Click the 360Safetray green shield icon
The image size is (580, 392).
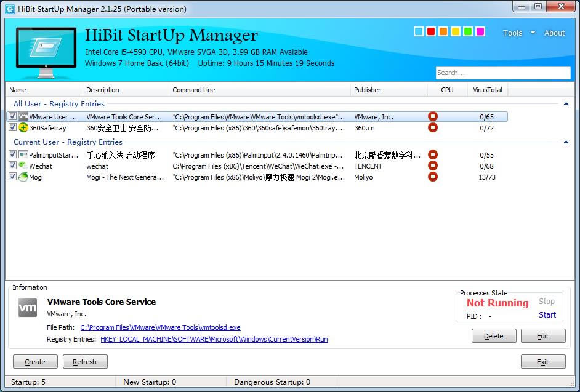[23, 127]
